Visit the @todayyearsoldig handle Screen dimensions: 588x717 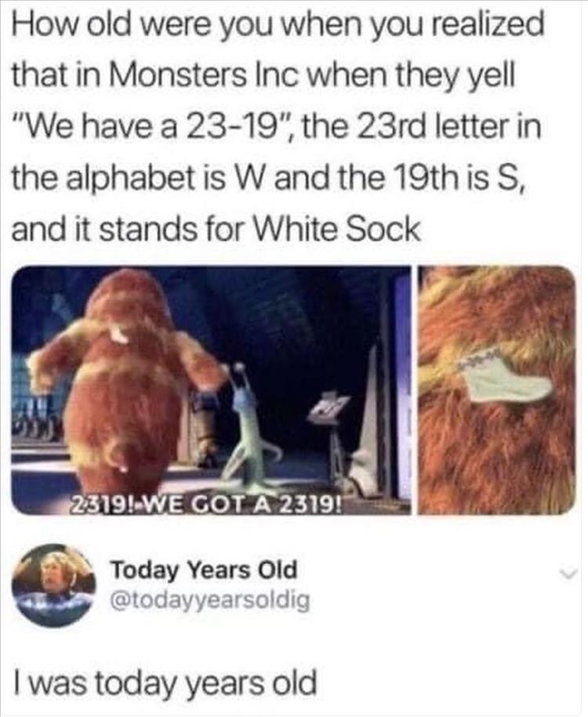point(210,599)
